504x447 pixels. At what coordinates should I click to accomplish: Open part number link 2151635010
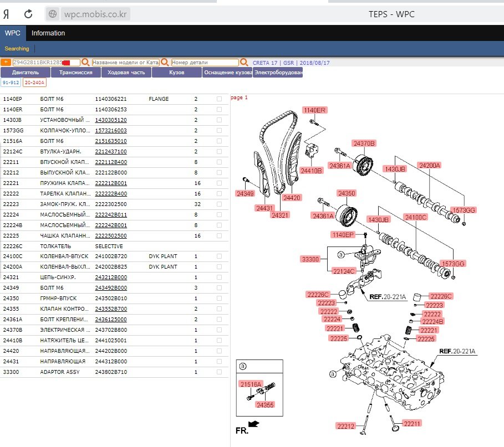(x=111, y=141)
